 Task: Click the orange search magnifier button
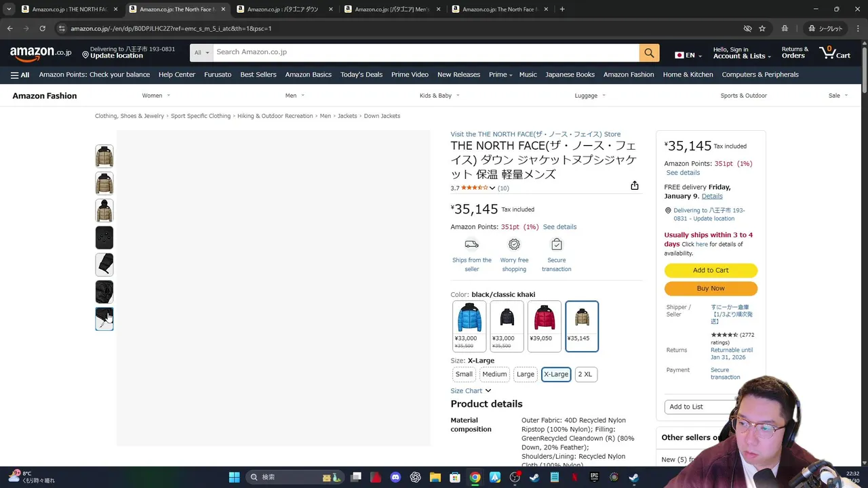pos(649,52)
